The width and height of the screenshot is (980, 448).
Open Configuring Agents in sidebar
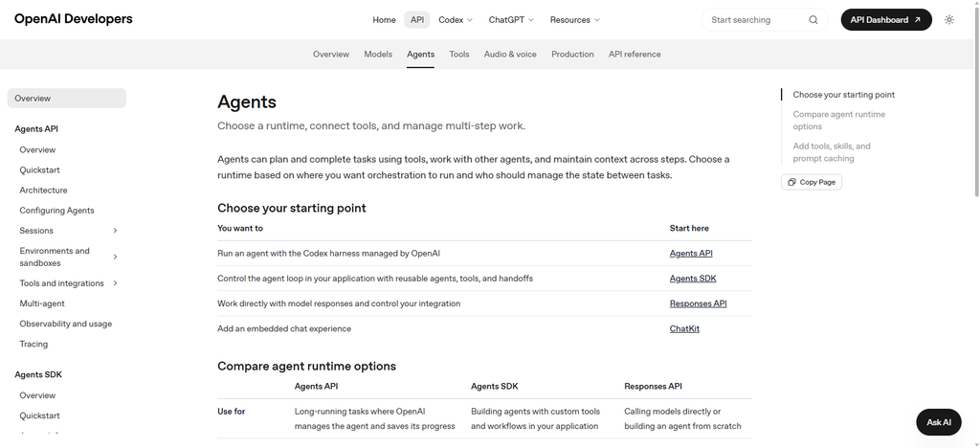pos(56,211)
